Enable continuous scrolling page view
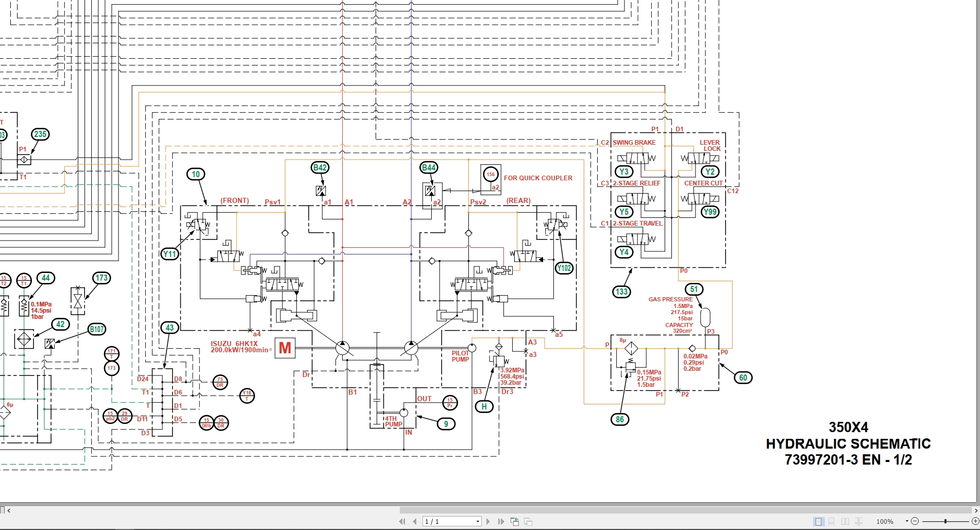 pos(830,521)
